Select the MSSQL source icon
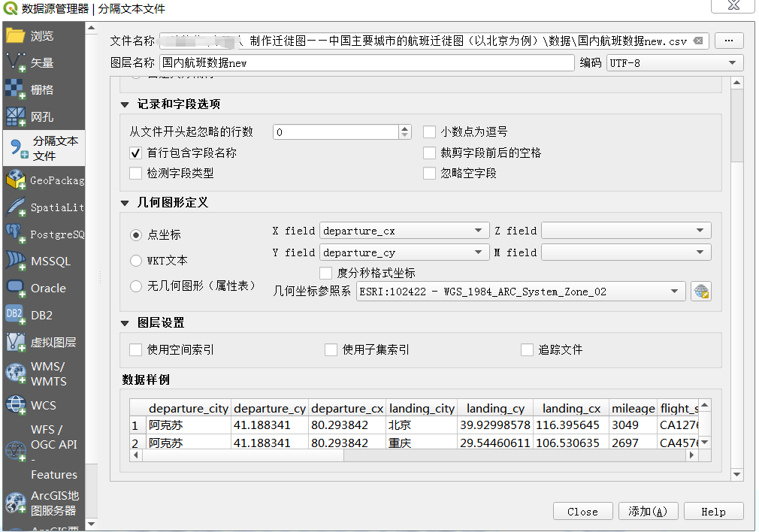This screenshot has height=532, width=759. 16,261
